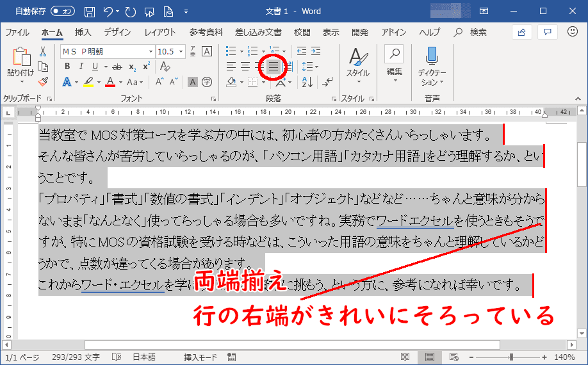588x365 pixels.
Task: Open the Change Case (Aa) dropdown
Action: point(135,82)
